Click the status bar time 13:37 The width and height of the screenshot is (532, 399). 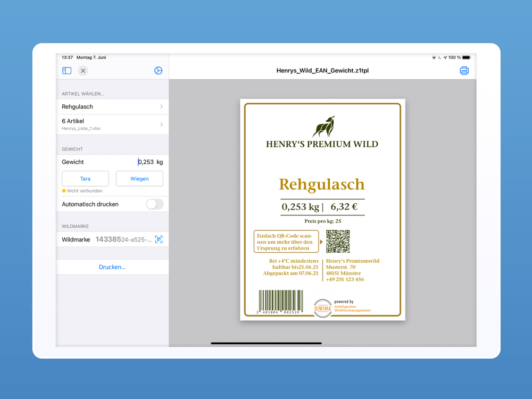point(67,57)
